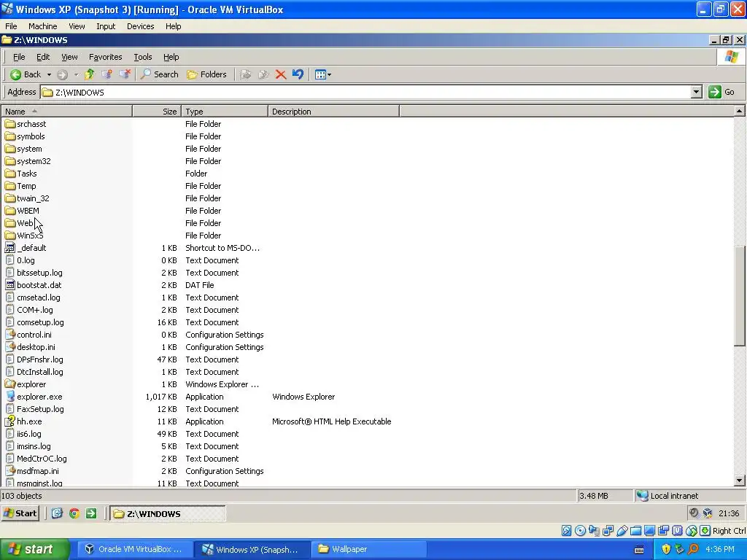747x560 pixels.
Task: Launch Chrome from guest quick launch
Action: 74,513
